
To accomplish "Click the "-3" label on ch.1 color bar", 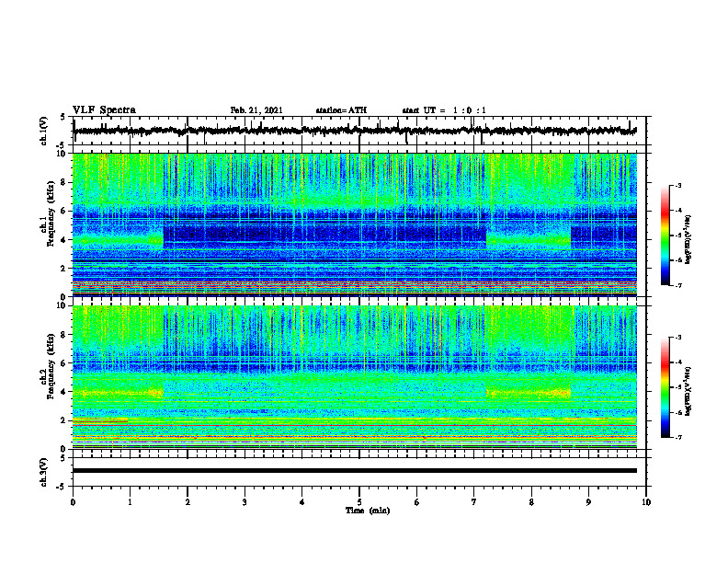I will [677, 185].
